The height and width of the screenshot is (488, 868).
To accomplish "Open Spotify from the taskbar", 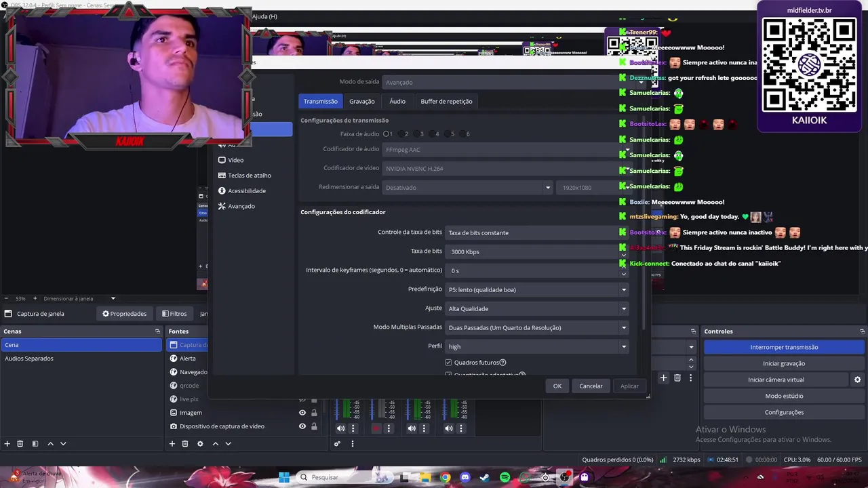I will coord(505,477).
